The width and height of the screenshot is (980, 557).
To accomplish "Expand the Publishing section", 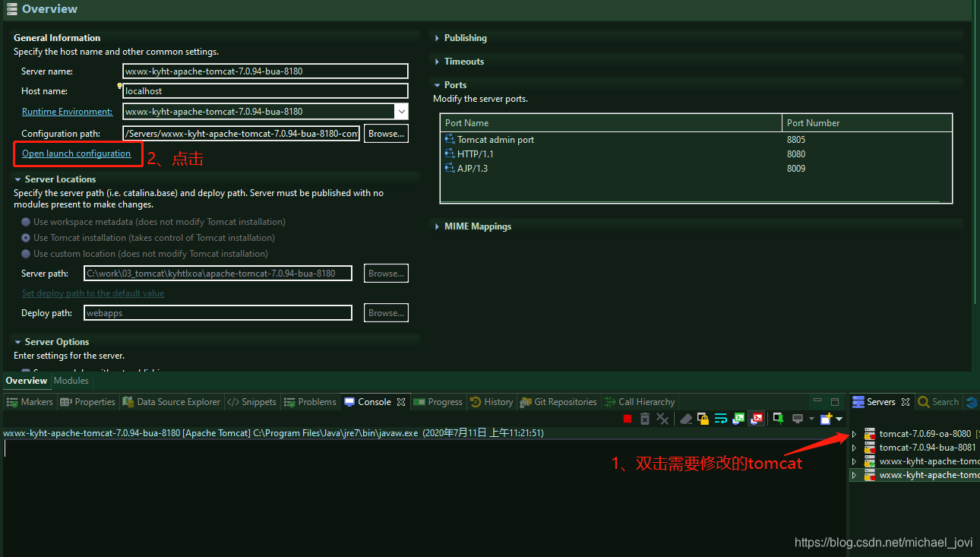I will (x=437, y=38).
